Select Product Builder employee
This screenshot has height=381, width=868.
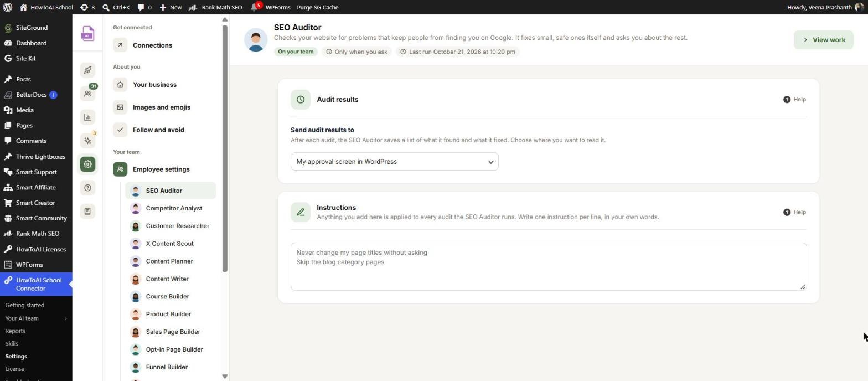(170, 315)
